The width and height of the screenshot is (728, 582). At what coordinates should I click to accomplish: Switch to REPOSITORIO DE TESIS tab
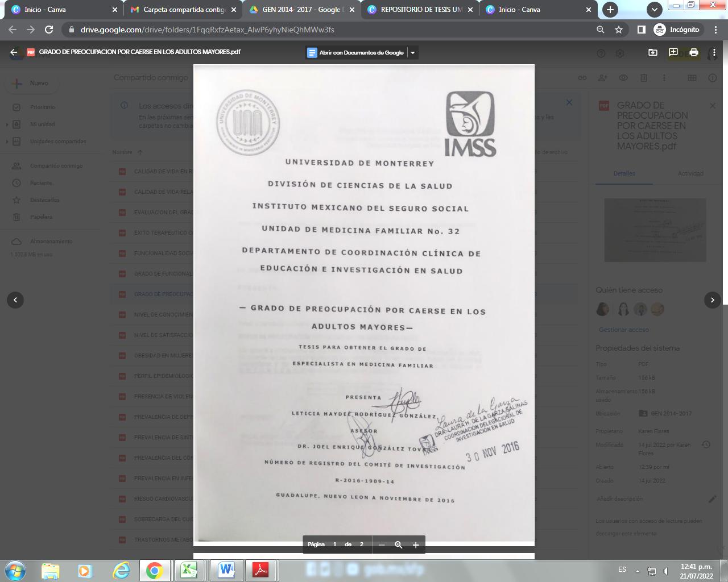(x=421, y=10)
